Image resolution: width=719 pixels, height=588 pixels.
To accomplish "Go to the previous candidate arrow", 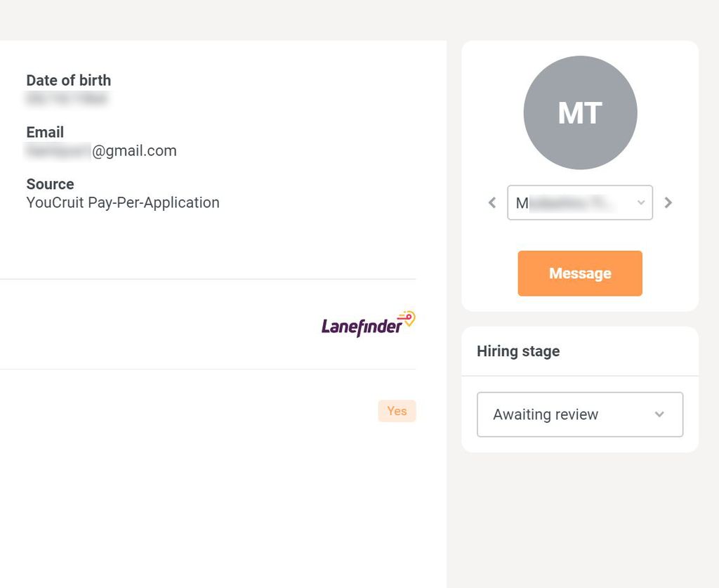I will (492, 202).
